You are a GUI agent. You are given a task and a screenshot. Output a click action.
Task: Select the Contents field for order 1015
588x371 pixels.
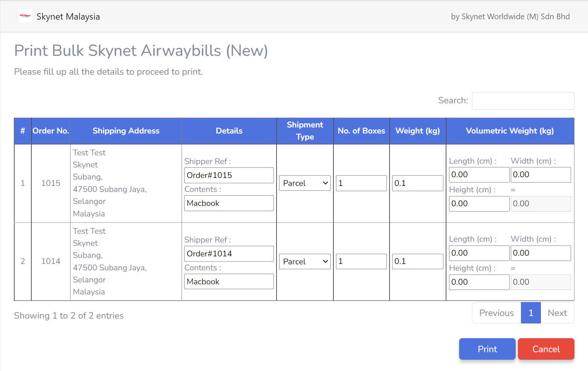point(229,203)
